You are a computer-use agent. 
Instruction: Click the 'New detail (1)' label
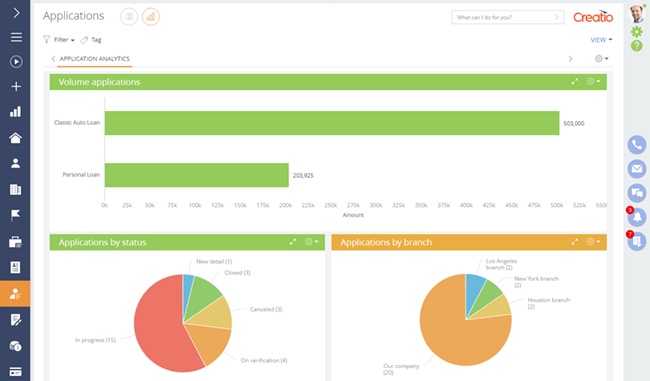pos(214,262)
